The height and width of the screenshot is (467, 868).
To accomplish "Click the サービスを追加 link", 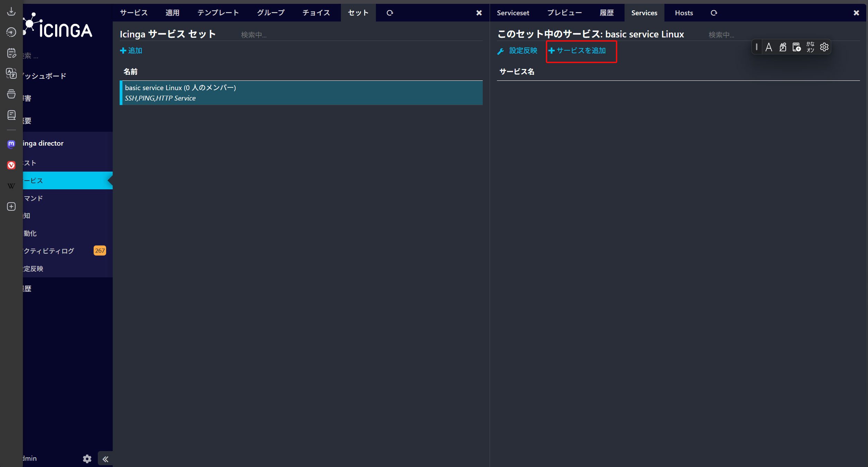I will (x=577, y=51).
